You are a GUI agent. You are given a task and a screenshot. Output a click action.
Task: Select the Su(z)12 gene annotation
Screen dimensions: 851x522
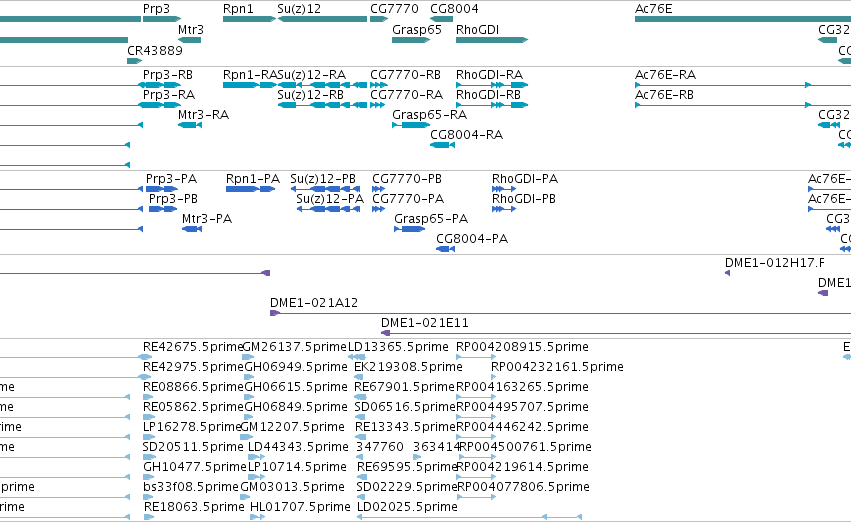(x=322, y=19)
